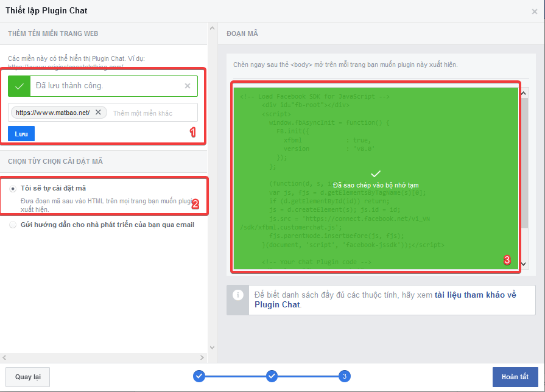
Task: Go to step 2 circle in progress bar
Action: click(x=272, y=376)
